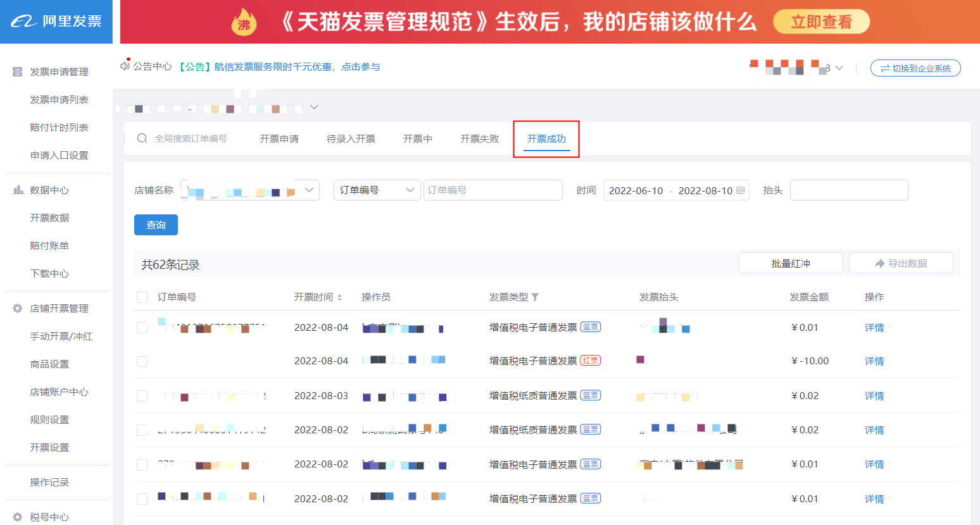Image resolution: width=980 pixels, height=525 pixels.
Task: Open 详情 for the last visible row
Action: click(874, 499)
